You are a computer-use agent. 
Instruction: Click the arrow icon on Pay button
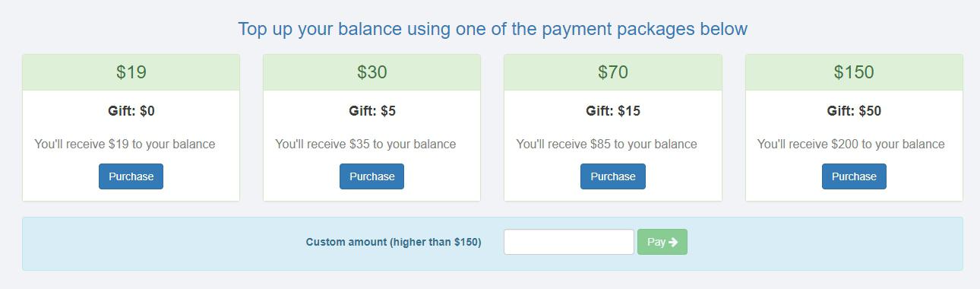click(x=673, y=243)
